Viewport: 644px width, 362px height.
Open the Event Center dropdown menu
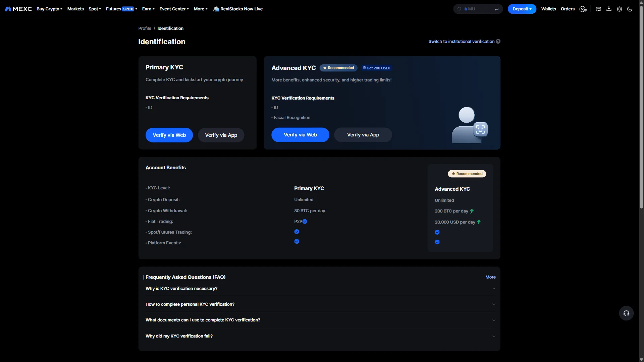pyautogui.click(x=174, y=9)
